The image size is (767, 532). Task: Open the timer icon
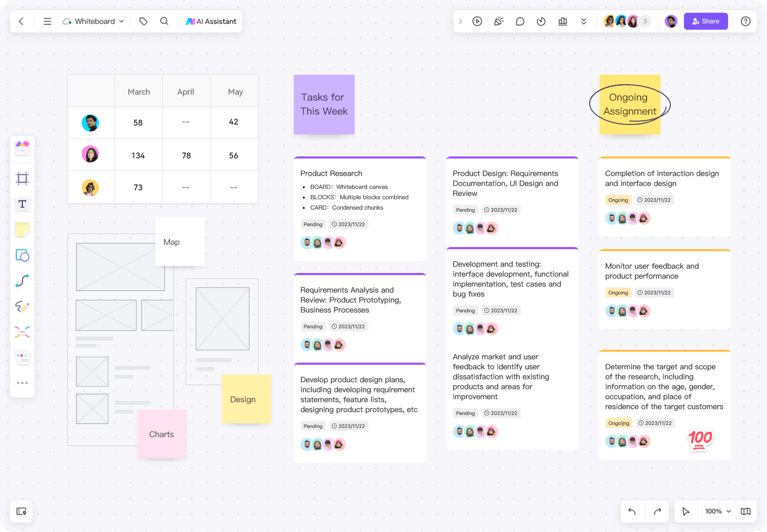coord(541,21)
